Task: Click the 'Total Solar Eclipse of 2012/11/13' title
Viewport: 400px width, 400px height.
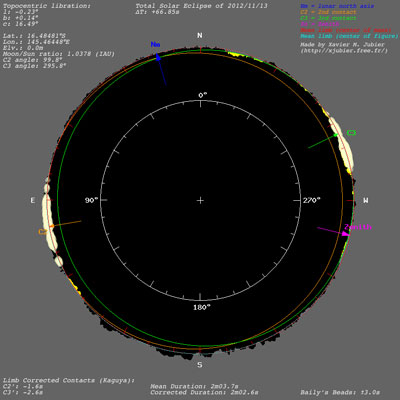Action: click(202, 6)
